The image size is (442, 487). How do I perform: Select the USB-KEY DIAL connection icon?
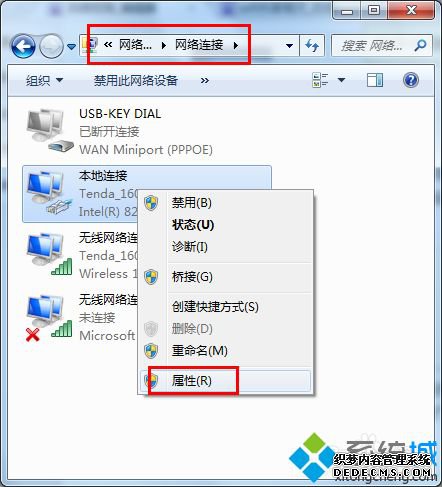click(49, 131)
